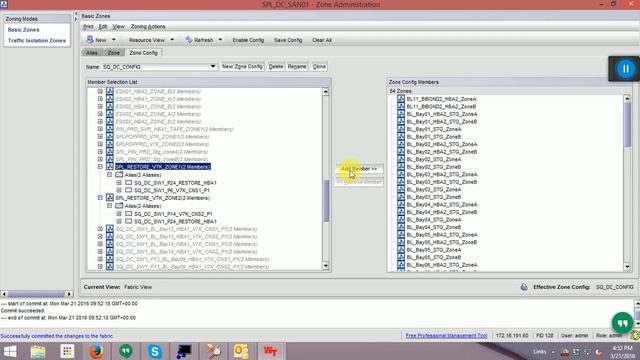The width and height of the screenshot is (640, 360).
Task: Click the alias icon of SQ_DC_SW1_P6_V7K_CNS1_P1
Action: pos(129,190)
